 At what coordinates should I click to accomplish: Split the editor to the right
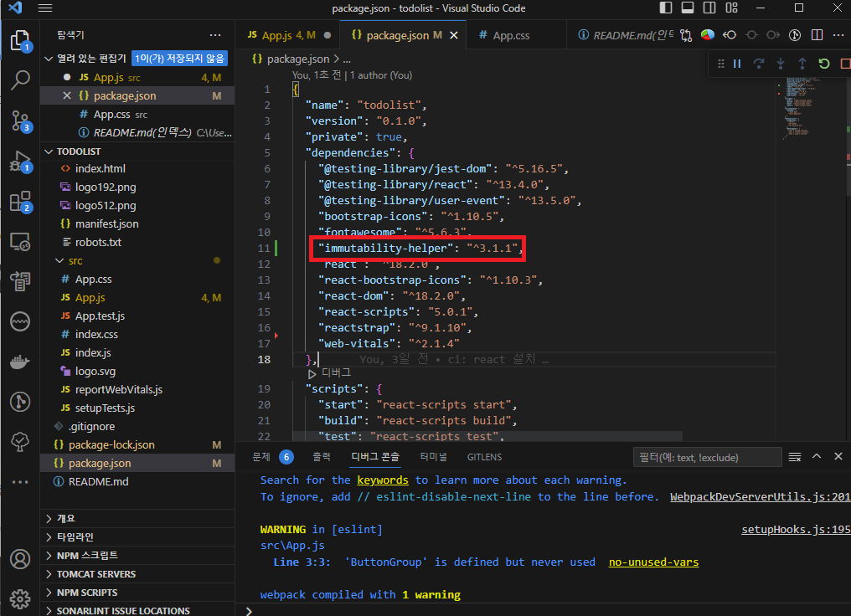click(817, 34)
